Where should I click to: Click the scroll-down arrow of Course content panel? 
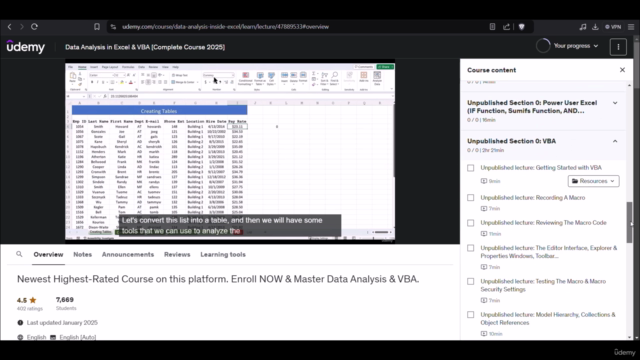click(x=629, y=337)
